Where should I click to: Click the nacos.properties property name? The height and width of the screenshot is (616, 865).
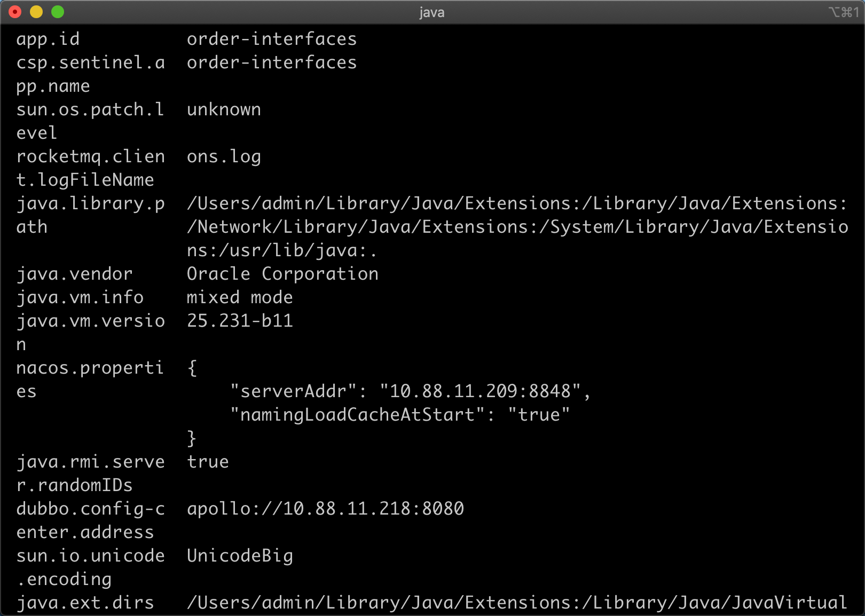90,368
